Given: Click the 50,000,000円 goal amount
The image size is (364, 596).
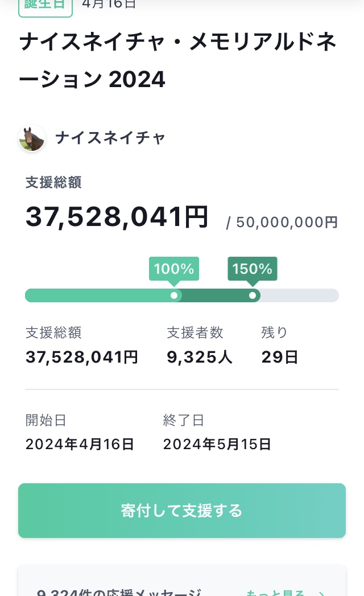Looking at the screenshot, I should click(287, 222).
